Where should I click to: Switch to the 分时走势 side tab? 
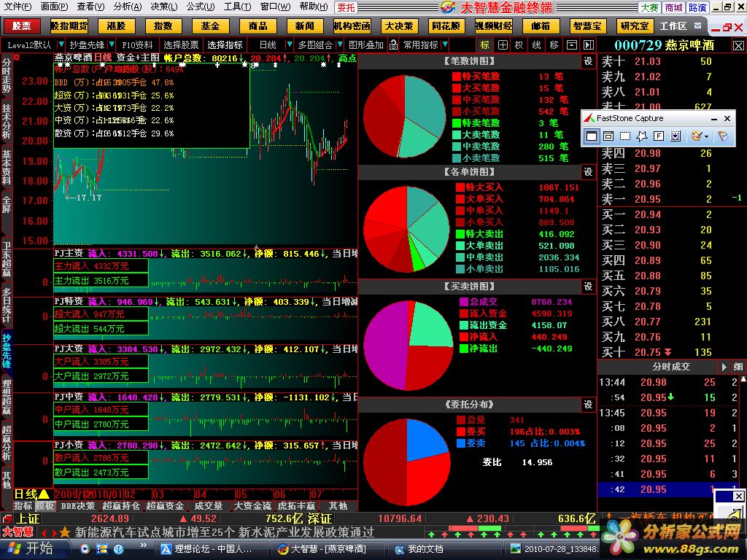click(6, 76)
